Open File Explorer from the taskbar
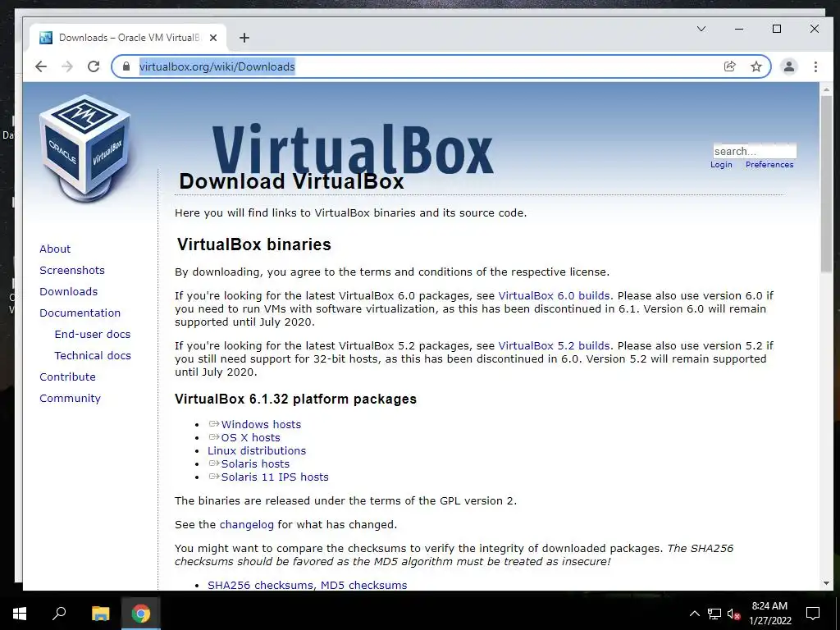 pos(100,614)
